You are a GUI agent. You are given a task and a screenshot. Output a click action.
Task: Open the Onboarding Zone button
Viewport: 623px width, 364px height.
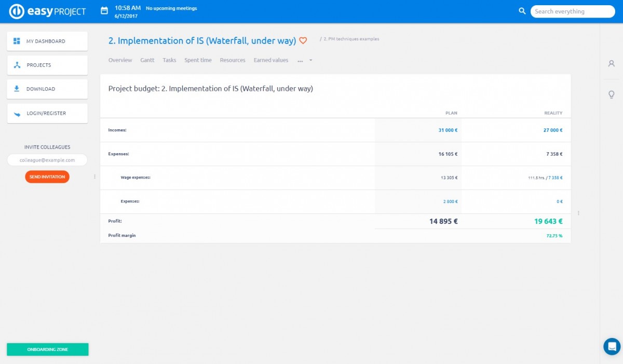(x=47, y=349)
